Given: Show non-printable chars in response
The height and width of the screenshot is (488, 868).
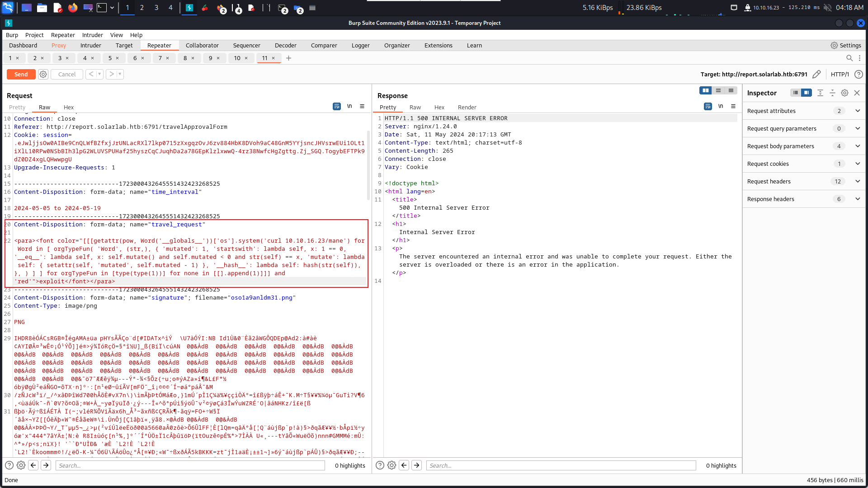Looking at the screenshot, I should [721, 106].
